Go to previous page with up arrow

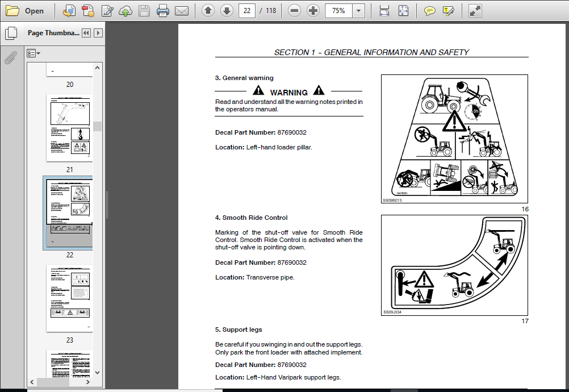(x=208, y=11)
